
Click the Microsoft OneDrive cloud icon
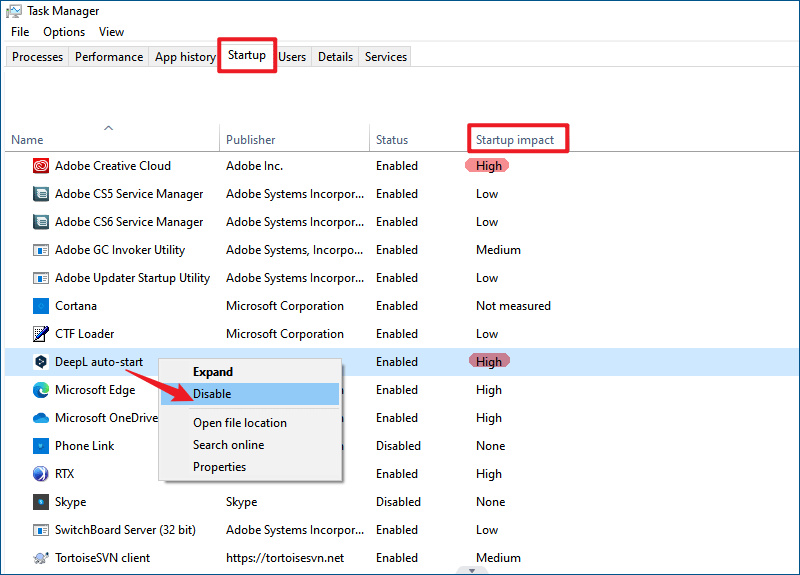pyautogui.click(x=41, y=418)
